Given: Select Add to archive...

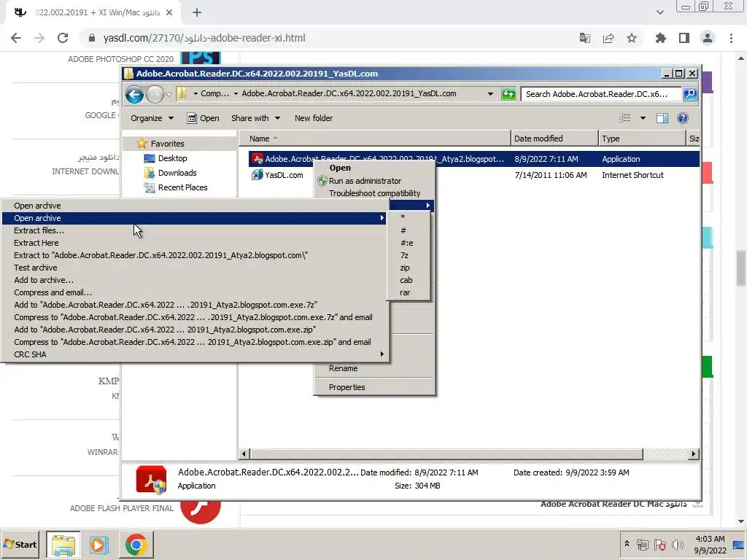Looking at the screenshot, I should click(x=196, y=280).
